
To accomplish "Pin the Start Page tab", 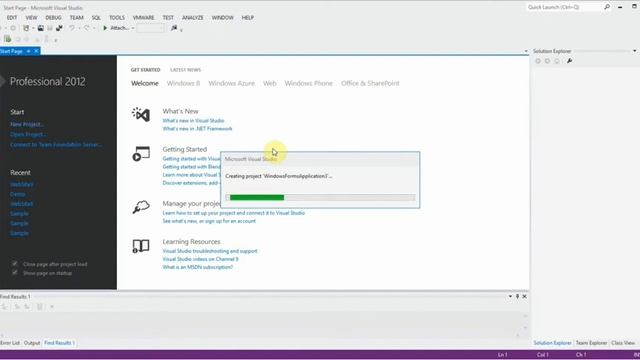I will (x=29, y=51).
